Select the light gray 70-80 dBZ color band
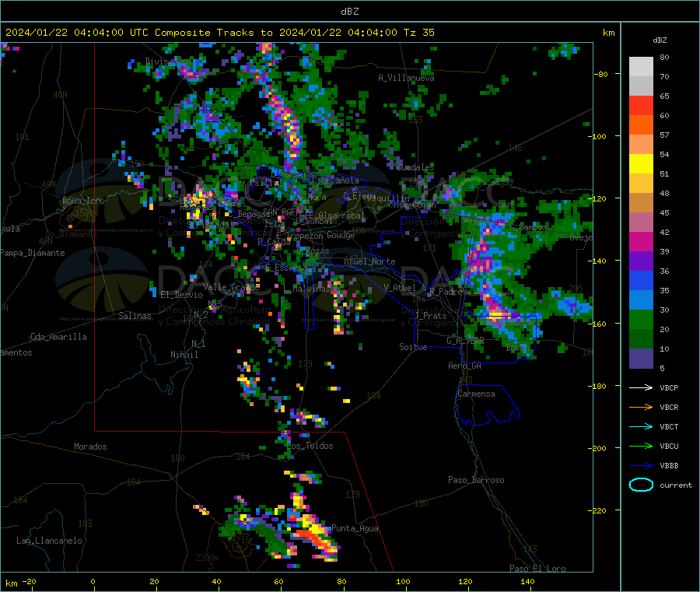The height and width of the screenshot is (592, 700). pyautogui.click(x=641, y=67)
